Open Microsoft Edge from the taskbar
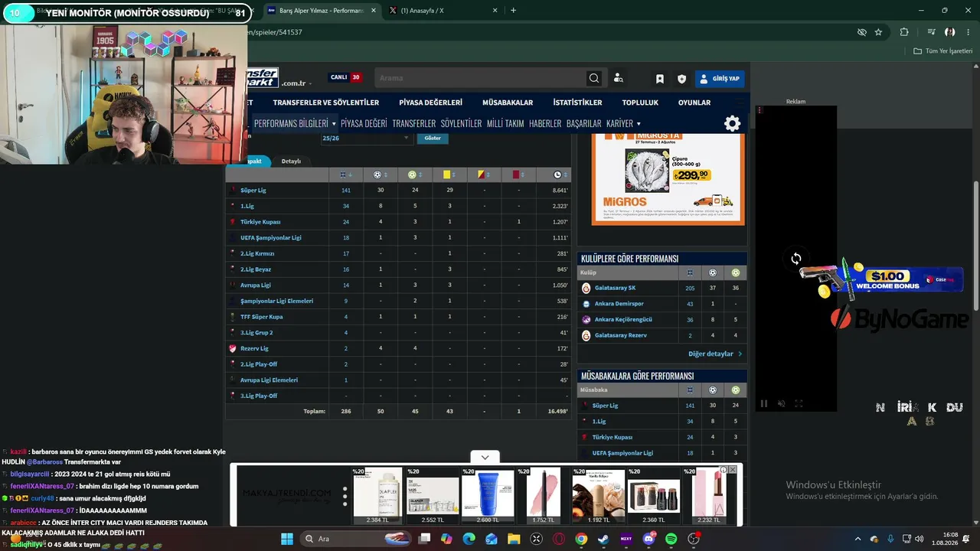The height and width of the screenshot is (551, 980). [x=469, y=539]
